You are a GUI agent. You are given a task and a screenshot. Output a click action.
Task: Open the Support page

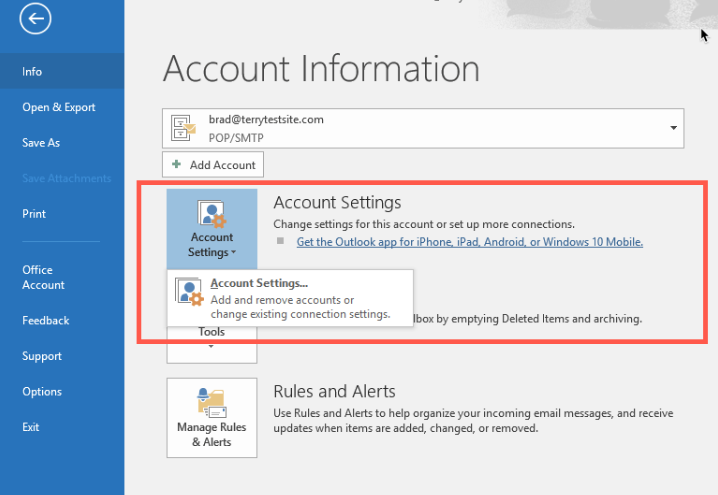(x=42, y=356)
